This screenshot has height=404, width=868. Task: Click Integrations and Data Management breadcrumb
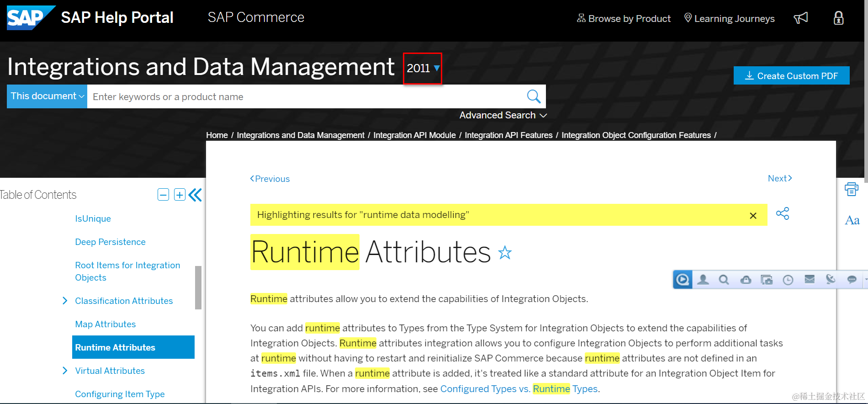tap(301, 135)
